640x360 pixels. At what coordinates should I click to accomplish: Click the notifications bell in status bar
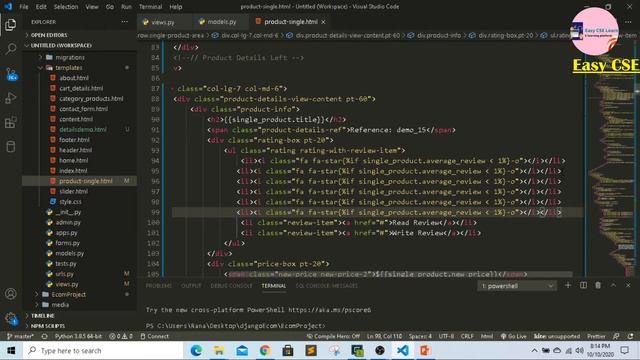coord(631,336)
